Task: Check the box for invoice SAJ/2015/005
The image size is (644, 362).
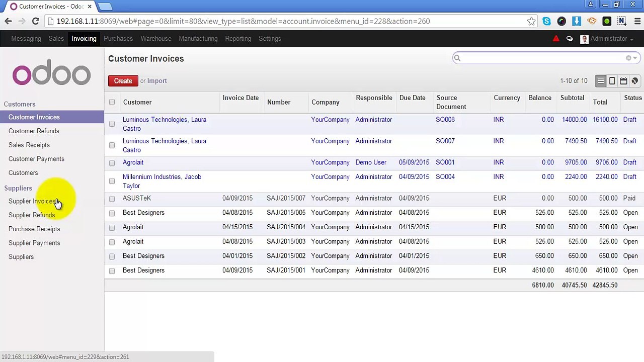Action: [x=112, y=213]
